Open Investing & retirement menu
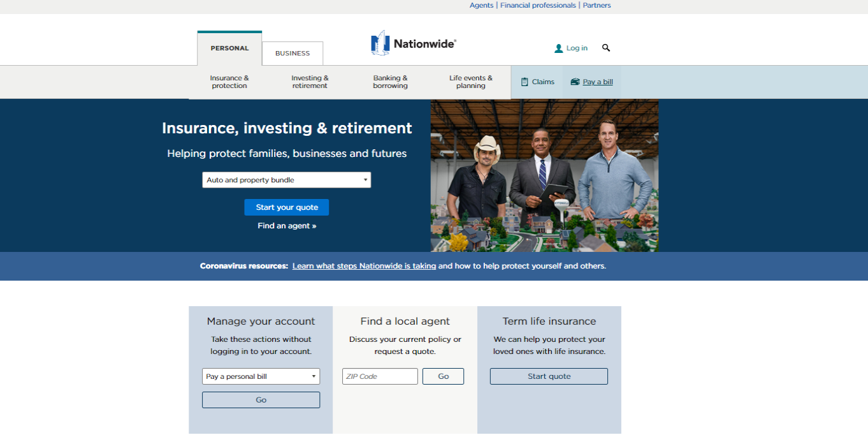The height and width of the screenshot is (435, 868). (310, 82)
